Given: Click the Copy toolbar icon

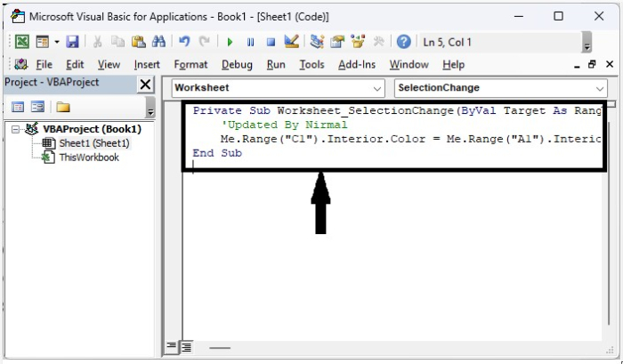Looking at the screenshot, I should coord(117,42).
